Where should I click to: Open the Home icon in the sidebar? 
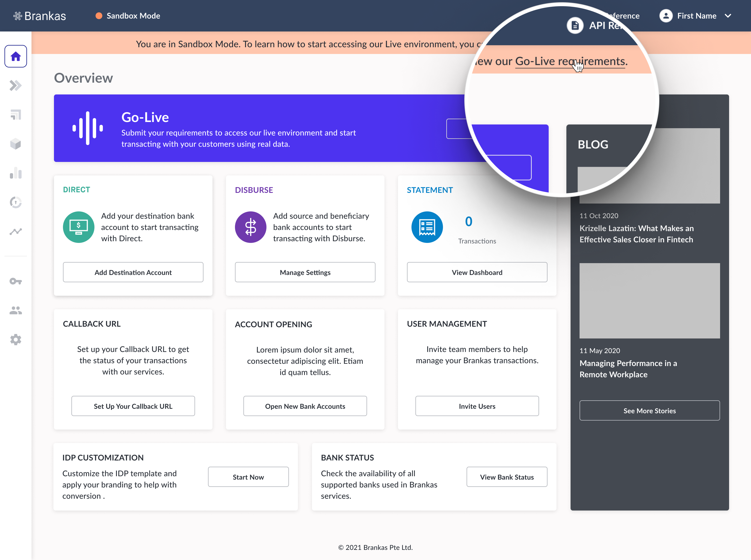coord(15,56)
